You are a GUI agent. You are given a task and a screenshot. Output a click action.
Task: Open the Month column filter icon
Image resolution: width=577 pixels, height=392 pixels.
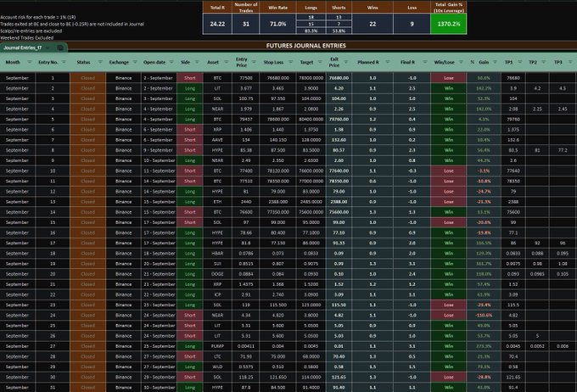[30, 62]
